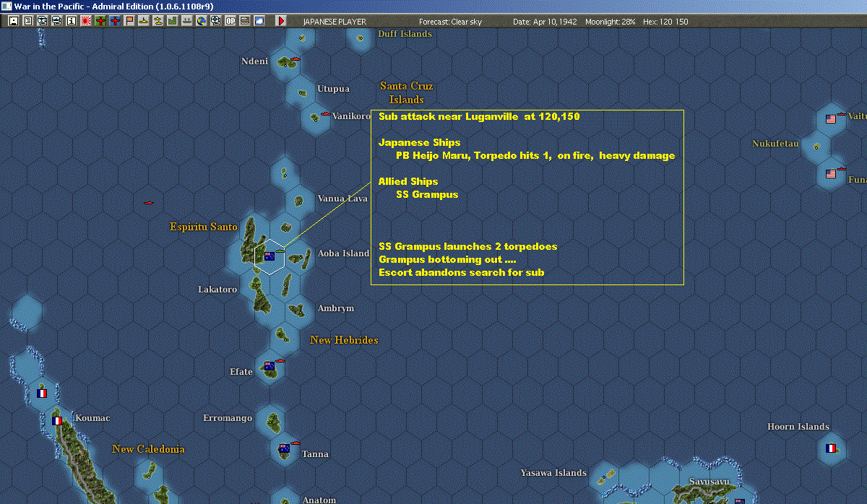This screenshot has width=867, height=504.
Task: Click the Aoba Island label
Action: [344, 253]
